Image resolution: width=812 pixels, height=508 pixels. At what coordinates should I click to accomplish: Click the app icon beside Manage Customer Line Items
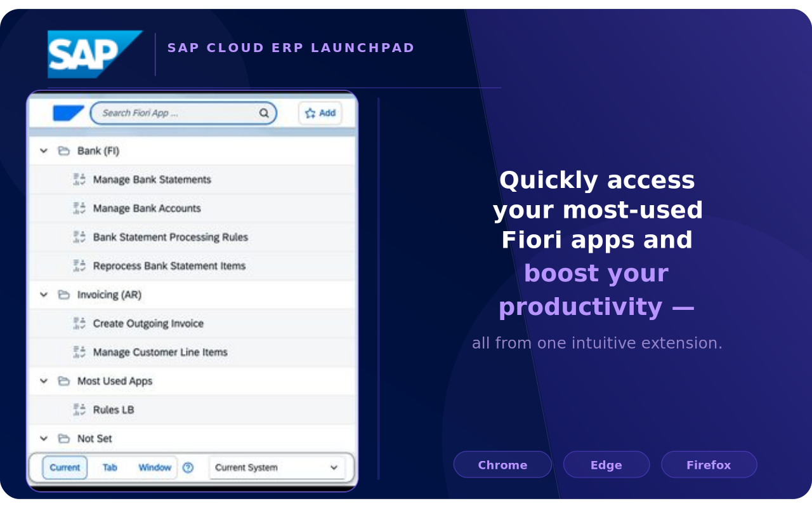click(x=79, y=352)
